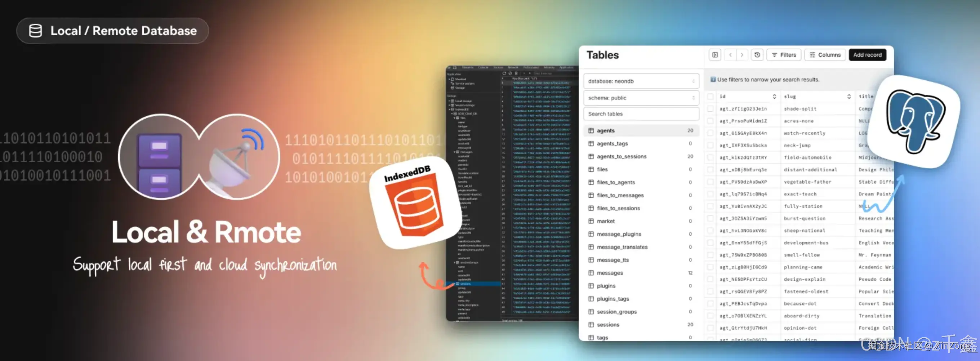Check the row agt_PV59dzAaDwXP
The image size is (980, 361).
click(x=710, y=182)
